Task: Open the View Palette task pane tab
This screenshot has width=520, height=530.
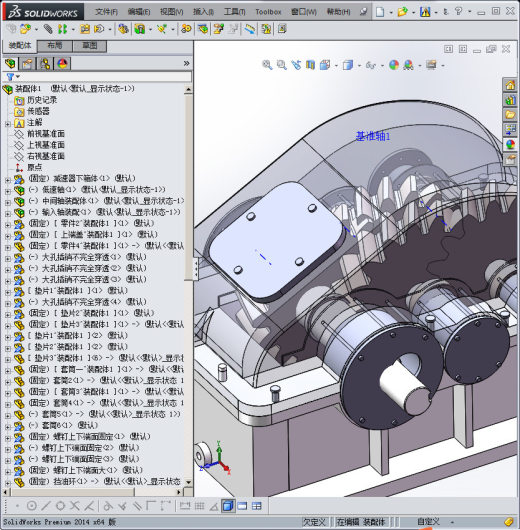Action: point(510,129)
